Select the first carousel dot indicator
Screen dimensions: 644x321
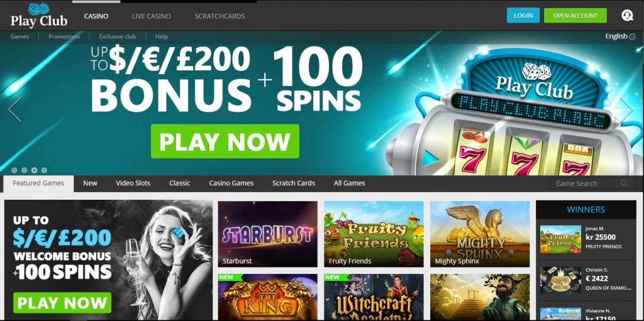tap(14, 170)
